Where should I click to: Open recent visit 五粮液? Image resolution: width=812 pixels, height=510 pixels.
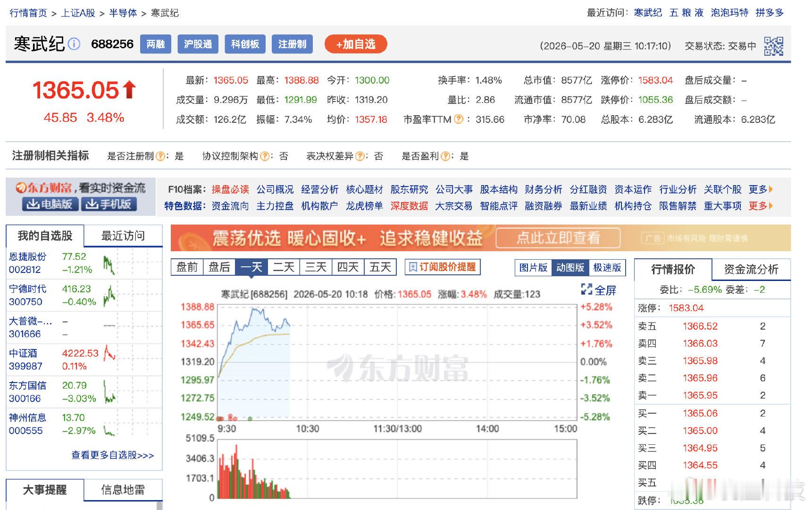[686, 13]
